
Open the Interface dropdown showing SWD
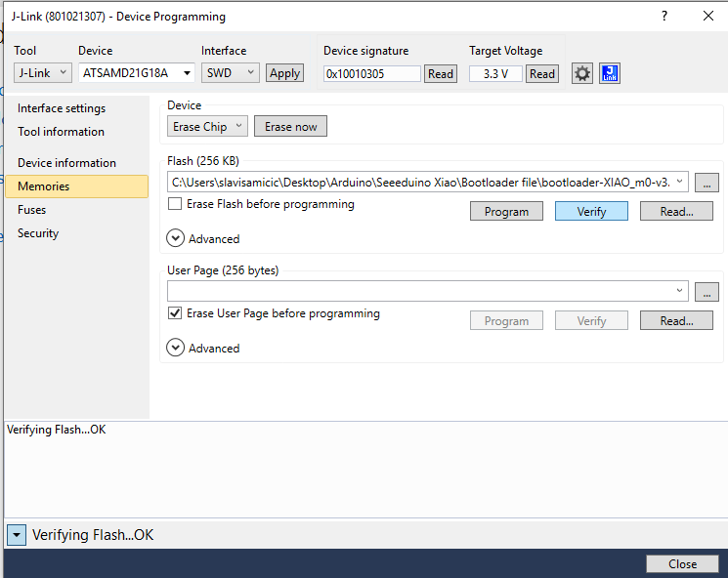[231, 73]
